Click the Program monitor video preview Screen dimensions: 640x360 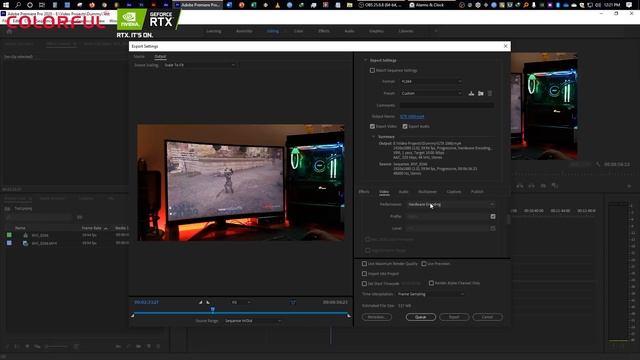coord(544,106)
